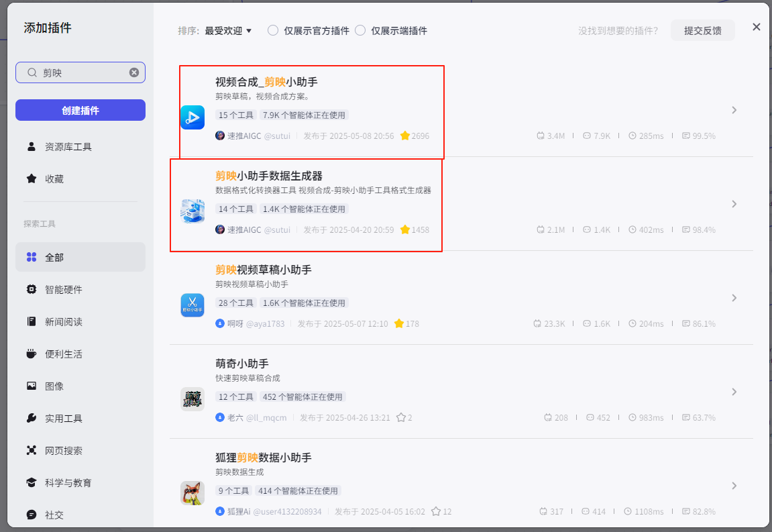Screen dimensions: 772x532
Task: Favorite 狐狸剪映数据小助手 via empty star
Action: coord(436,511)
